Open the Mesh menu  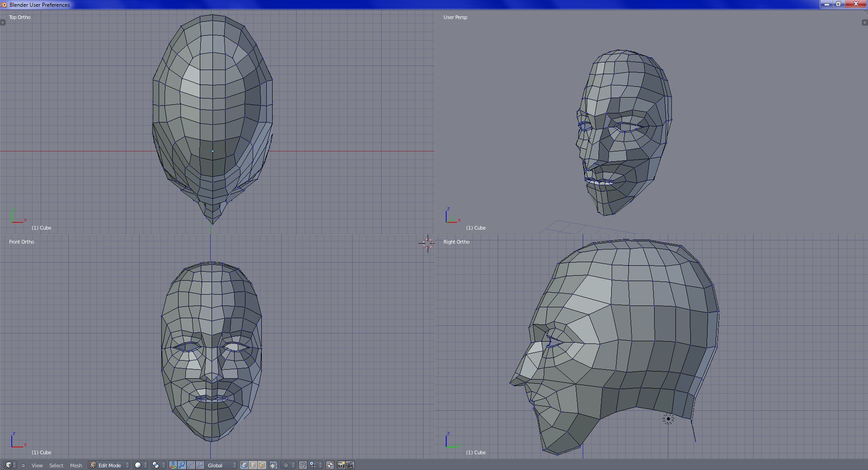click(x=76, y=465)
